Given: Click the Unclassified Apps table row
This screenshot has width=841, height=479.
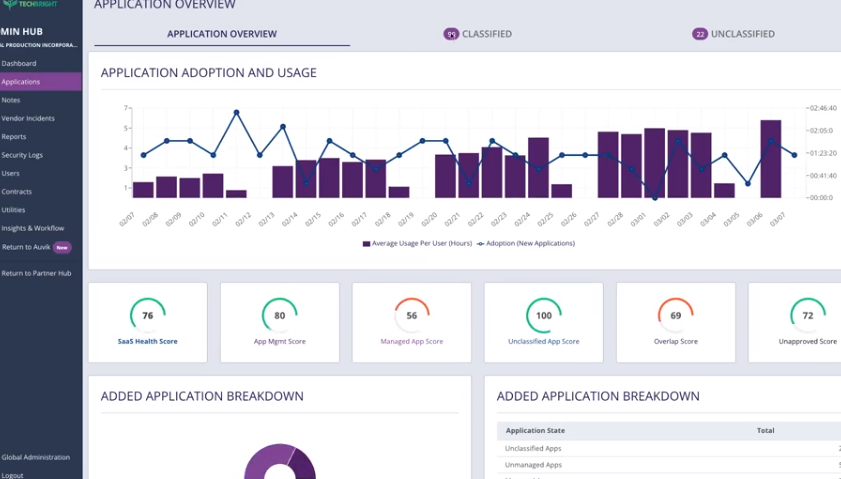Looking at the screenshot, I should coord(669,448).
